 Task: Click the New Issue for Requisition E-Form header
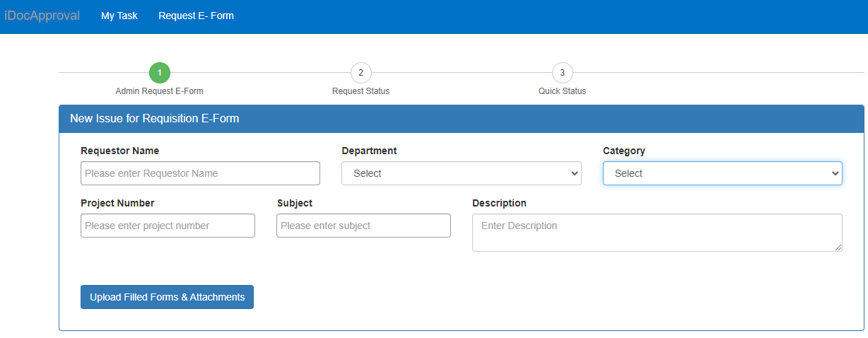tap(154, 119)
